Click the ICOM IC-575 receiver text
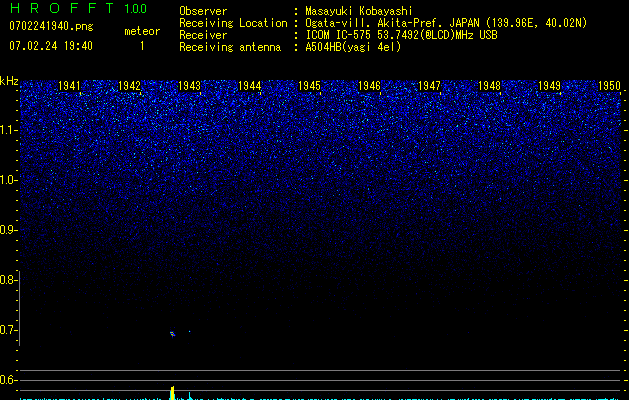Viewport: 629px width, 400px height. point(401,35)
